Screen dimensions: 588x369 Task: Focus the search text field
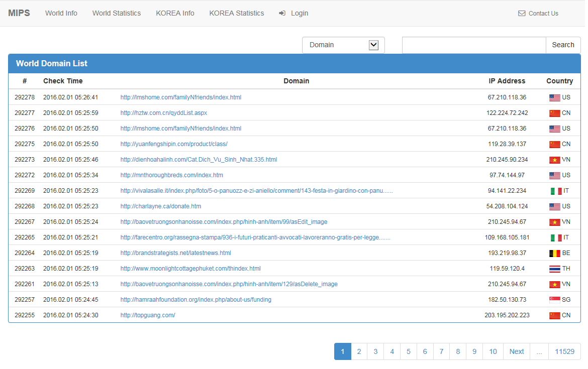point(474,45)
